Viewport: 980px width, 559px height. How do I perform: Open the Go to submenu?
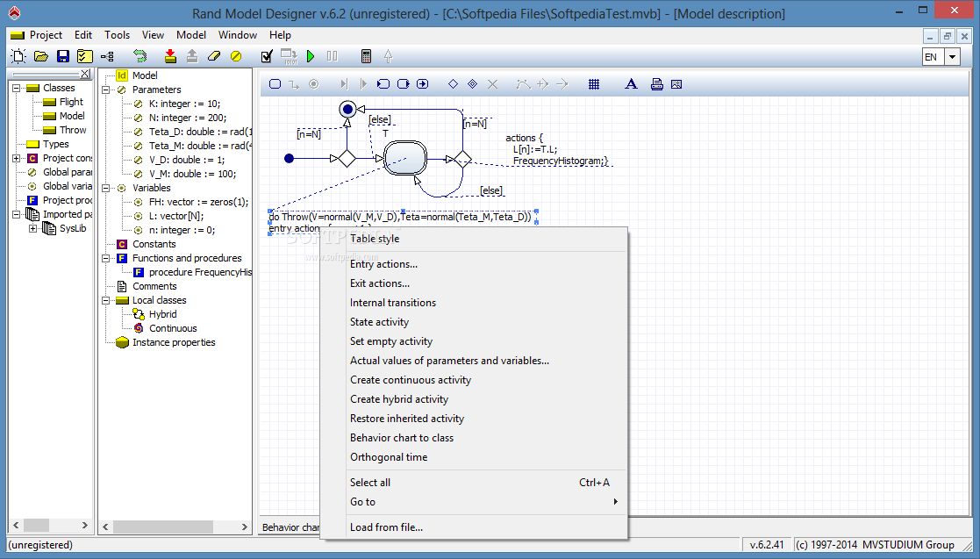click(x=474, y=501)
